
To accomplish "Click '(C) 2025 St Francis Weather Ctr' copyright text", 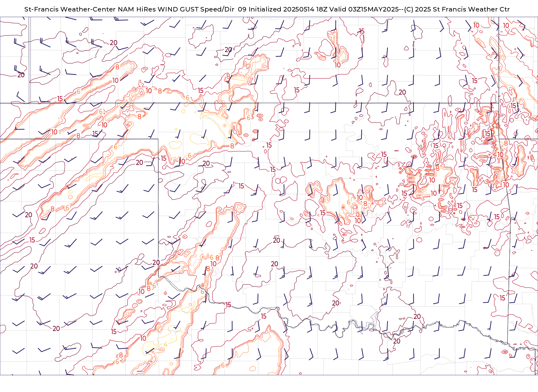I will coord(456,9).
